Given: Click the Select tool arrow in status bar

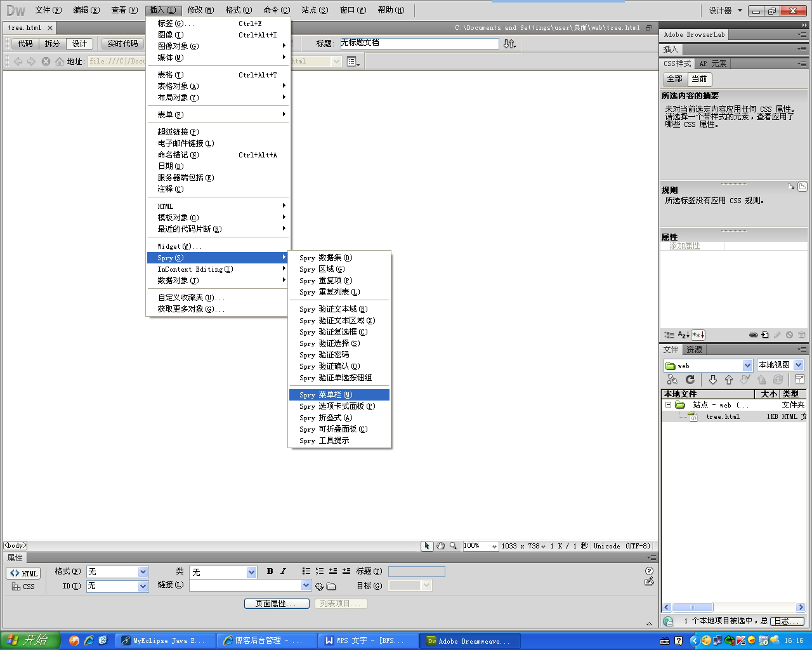Looking at the screenshot, I should coord(427,546).
